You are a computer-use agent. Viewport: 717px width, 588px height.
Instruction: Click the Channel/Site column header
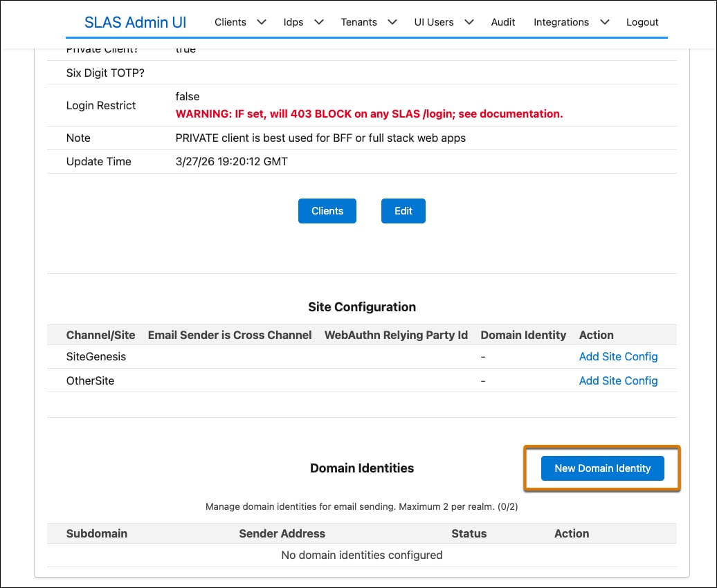tap(101, 335)
